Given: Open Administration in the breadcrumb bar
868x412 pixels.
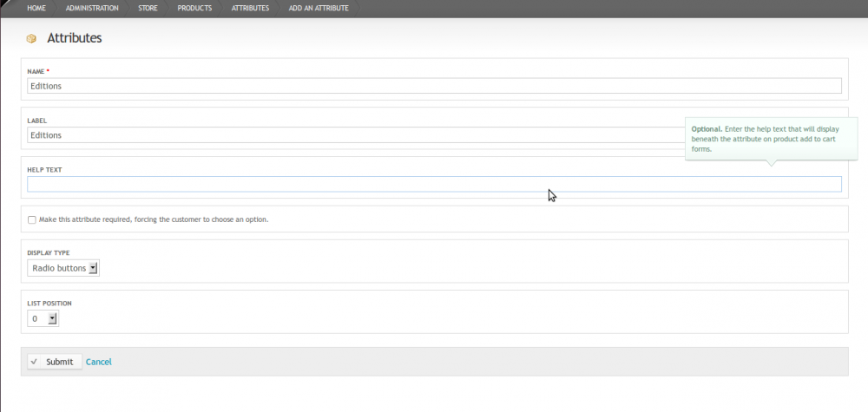Looking at the screenshot, I should pyautogui.click(x=92, y=8).
